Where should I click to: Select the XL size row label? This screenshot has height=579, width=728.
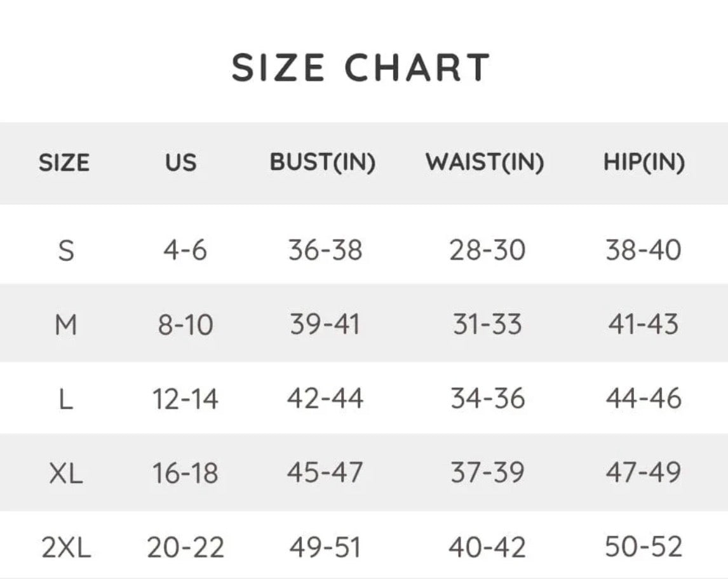(66, 474)
